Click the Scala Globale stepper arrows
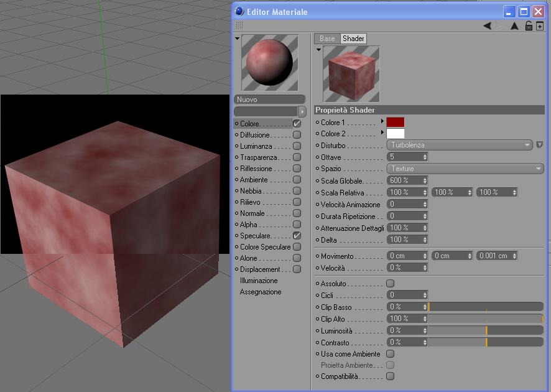Viewport: 551px width, 392px height. [x=425, y=180]
